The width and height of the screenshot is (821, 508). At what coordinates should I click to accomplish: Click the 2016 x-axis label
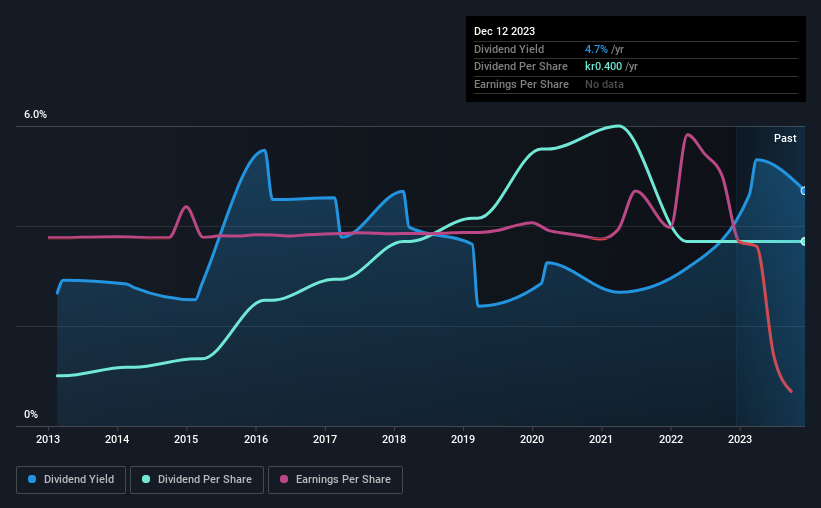pos(256,439)
